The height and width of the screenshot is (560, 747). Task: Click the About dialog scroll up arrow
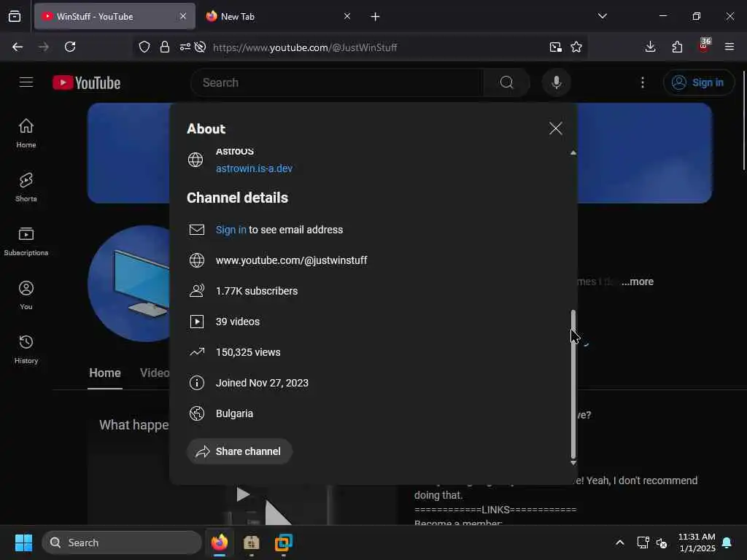(x=573, y=153)
